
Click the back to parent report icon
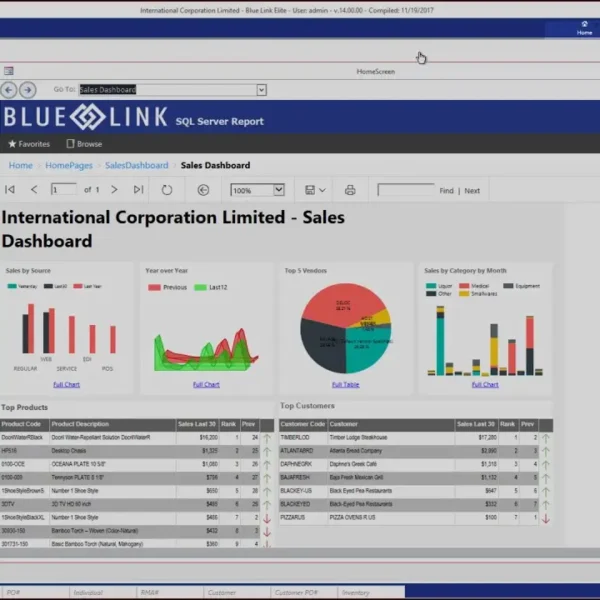[204, 190]
